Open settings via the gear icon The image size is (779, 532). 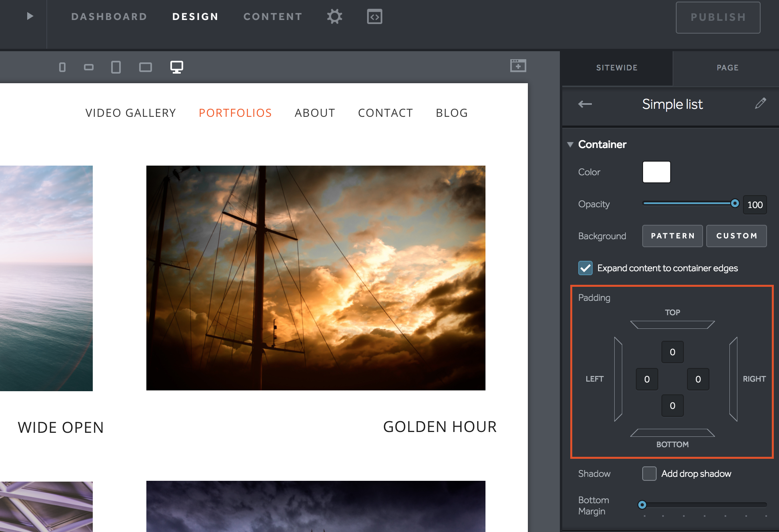334,16
